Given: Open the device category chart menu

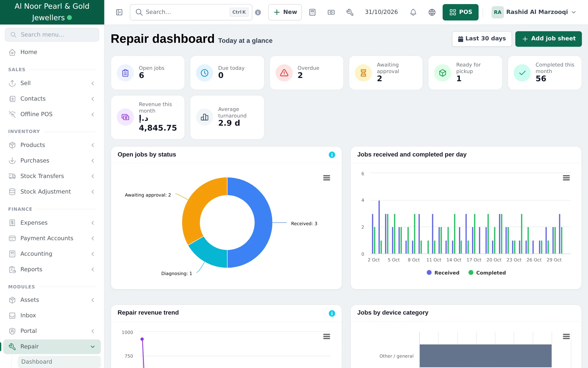Looking at the screenshot, I should click(x=566, y=337).
